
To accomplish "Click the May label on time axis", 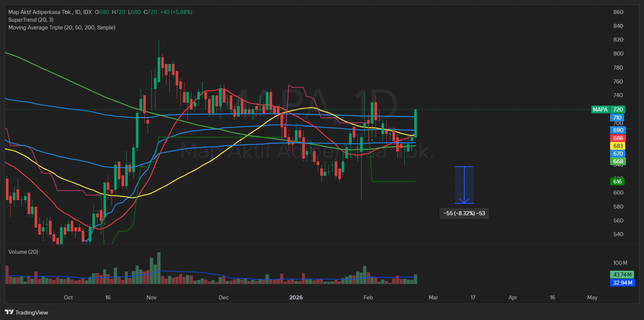I will pyautogui.click(x=592, y=298).
